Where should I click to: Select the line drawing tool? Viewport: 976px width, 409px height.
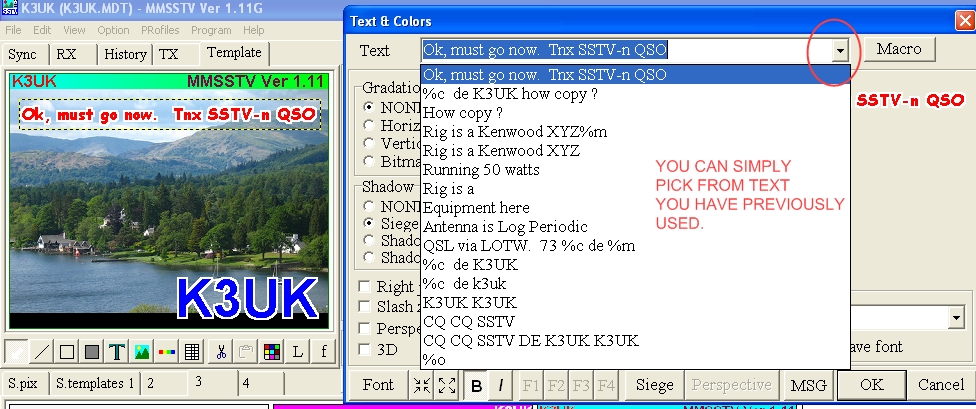point(43,352)
